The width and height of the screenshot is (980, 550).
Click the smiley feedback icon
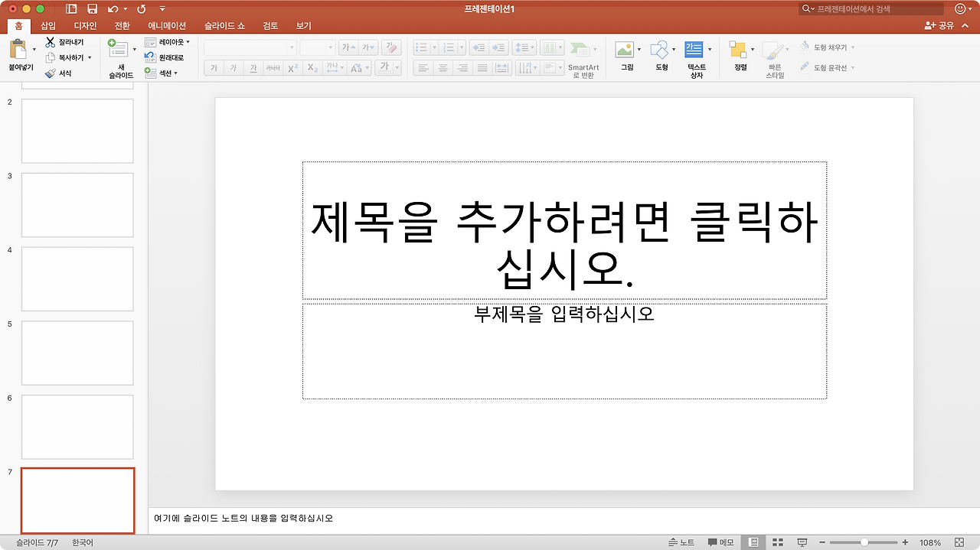click(x=960, y=9)
